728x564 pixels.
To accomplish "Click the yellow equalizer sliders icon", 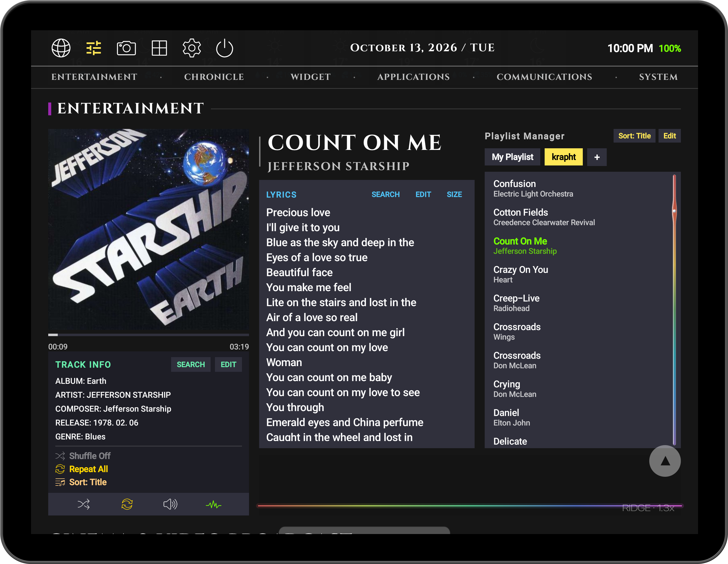I will 94,48.
